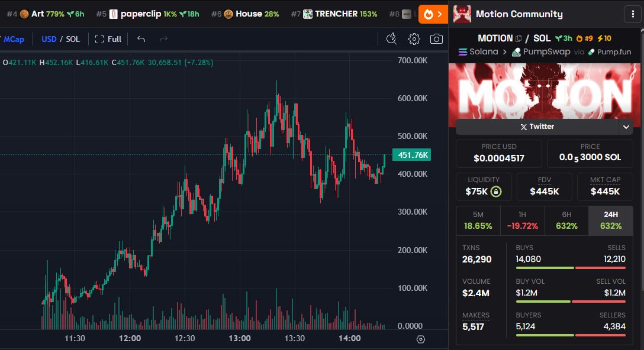
Task: Click the MKT CAP $445K box
Action: 605,187
